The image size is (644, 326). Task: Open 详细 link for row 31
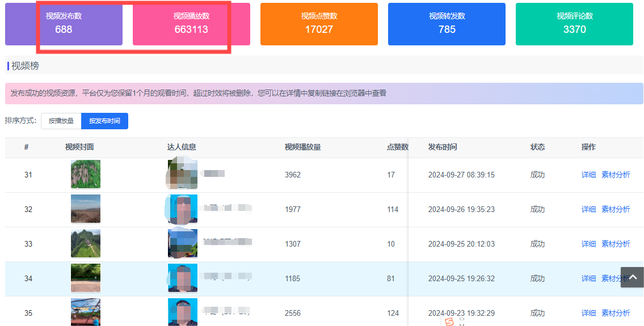[588, 175]
